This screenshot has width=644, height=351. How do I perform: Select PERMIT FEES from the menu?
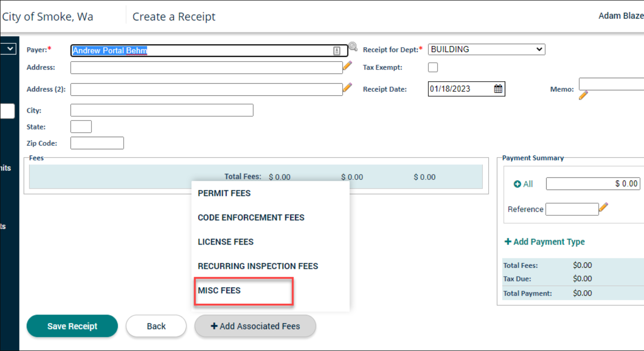pos(224,193)
